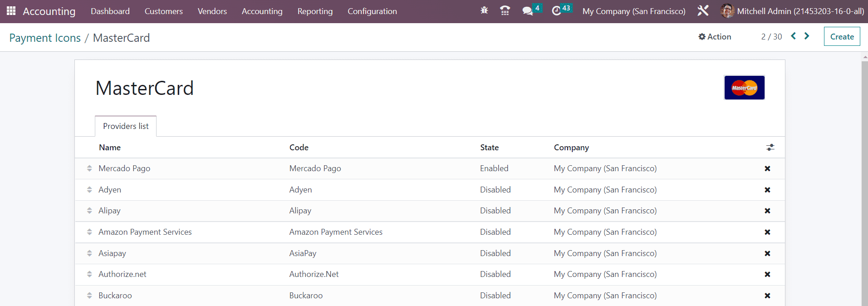
Task: Click the Amazon Payment Services code cell
Action: 336,232
